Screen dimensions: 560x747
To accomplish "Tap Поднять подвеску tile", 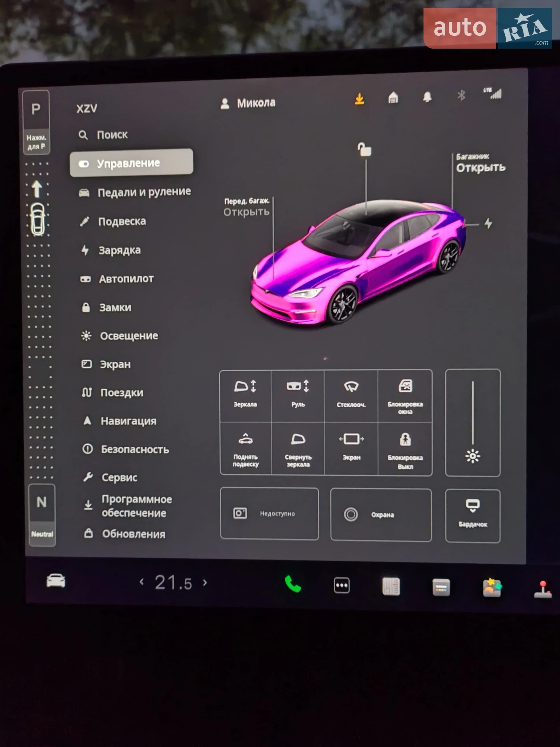I will coord(246,449).
